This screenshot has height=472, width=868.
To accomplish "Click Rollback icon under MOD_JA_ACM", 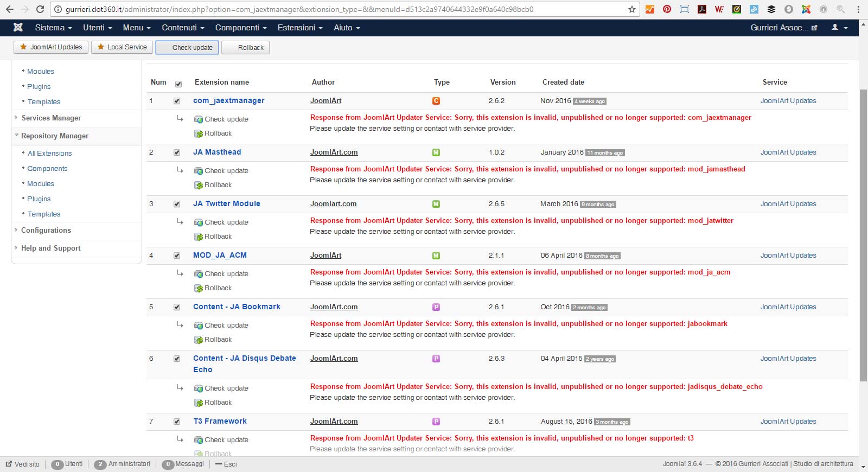I will pyautogui.click(x=199, y=288).
